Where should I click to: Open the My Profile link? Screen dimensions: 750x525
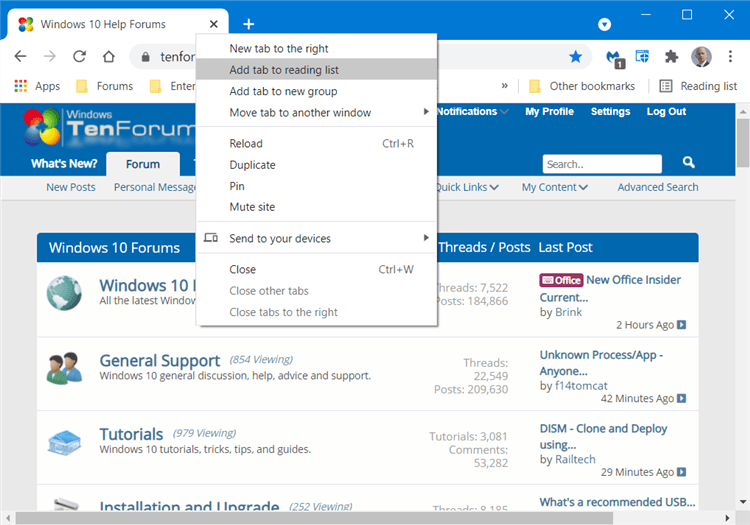(549, 111)
